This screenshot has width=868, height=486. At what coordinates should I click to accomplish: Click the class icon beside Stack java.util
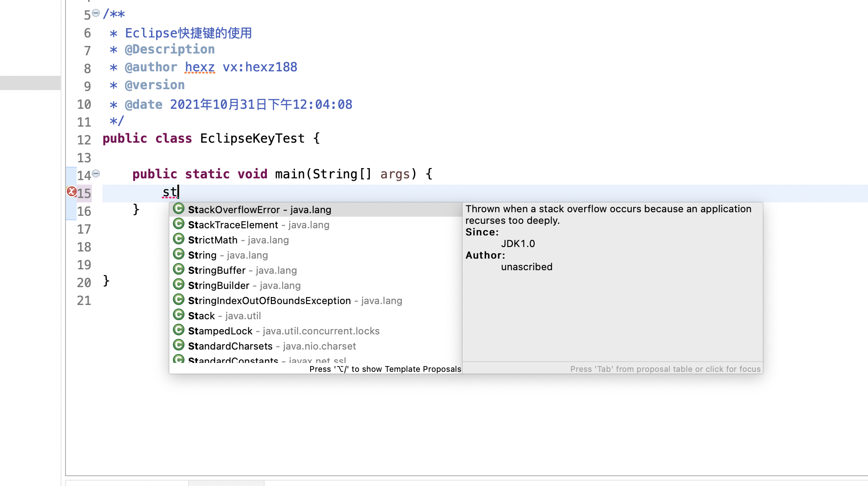pos(179,315)
